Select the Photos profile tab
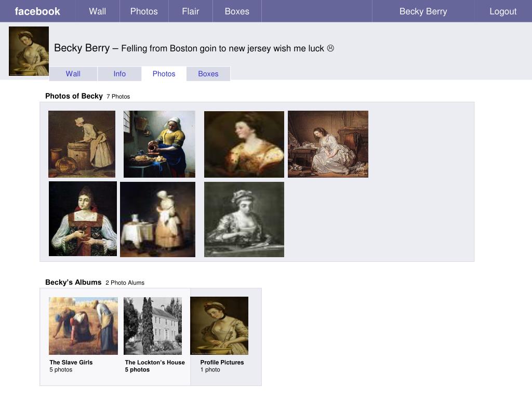532x399 pixels. coord(164,74)
